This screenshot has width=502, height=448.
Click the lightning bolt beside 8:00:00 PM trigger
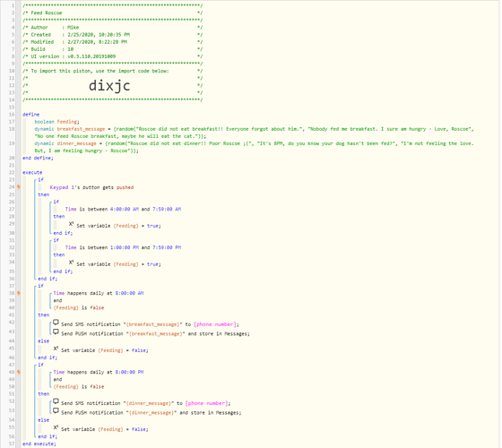(19, 372)
